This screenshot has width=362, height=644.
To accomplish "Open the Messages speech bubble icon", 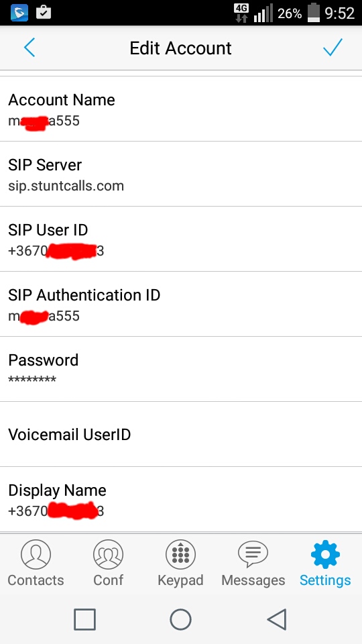I will click(x=253, y=554).
